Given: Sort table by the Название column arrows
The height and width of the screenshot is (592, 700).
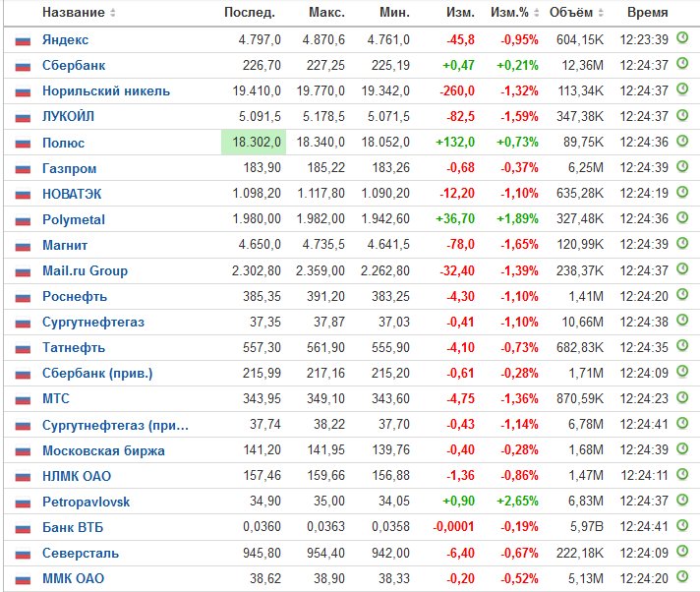Looking at the screenshot, I should 112,13.
